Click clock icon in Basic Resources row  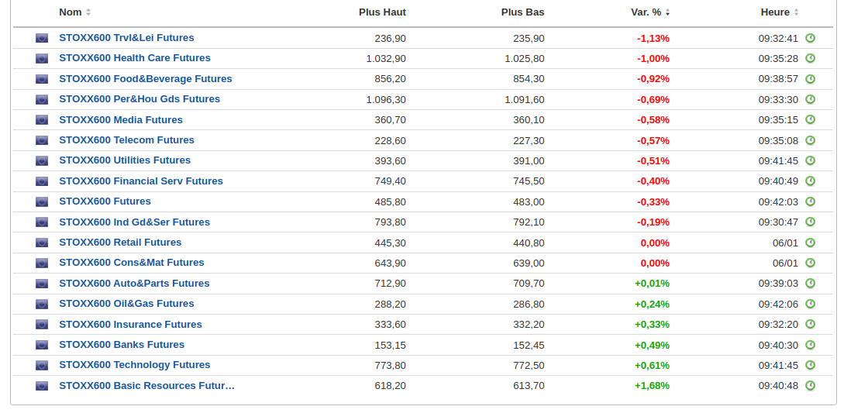click(x=810, y=385)
